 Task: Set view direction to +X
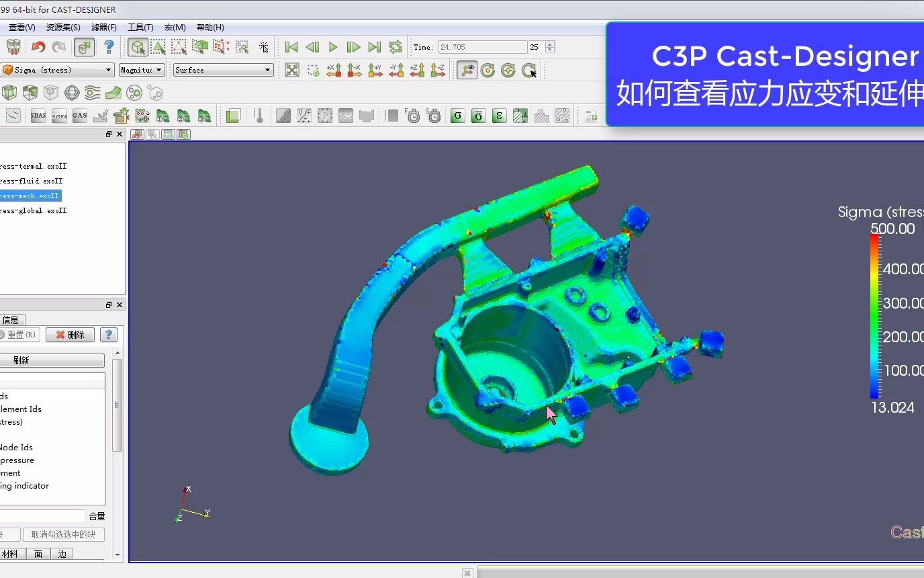point(334,70)
